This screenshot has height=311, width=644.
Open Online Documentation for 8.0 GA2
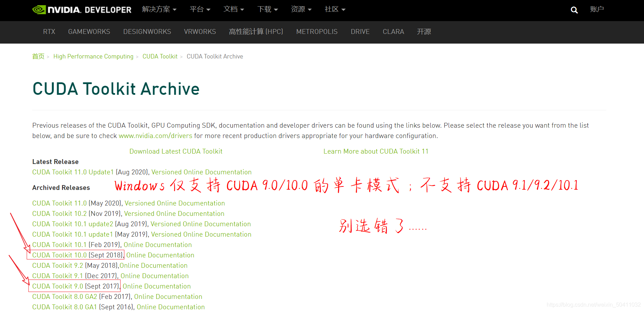(168, 296)
